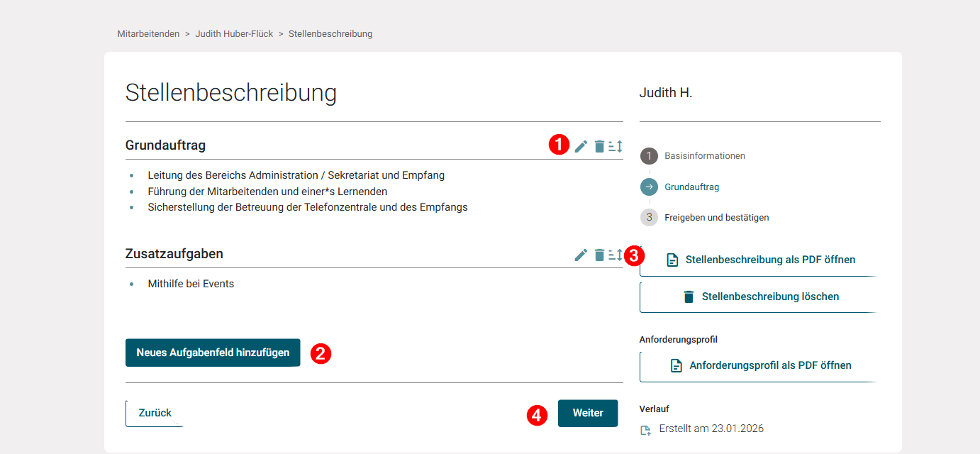Click the document icon beside Erstellt am 23.01.2026
This screenshot has width=980, height=454.
[x=645, y=430]
